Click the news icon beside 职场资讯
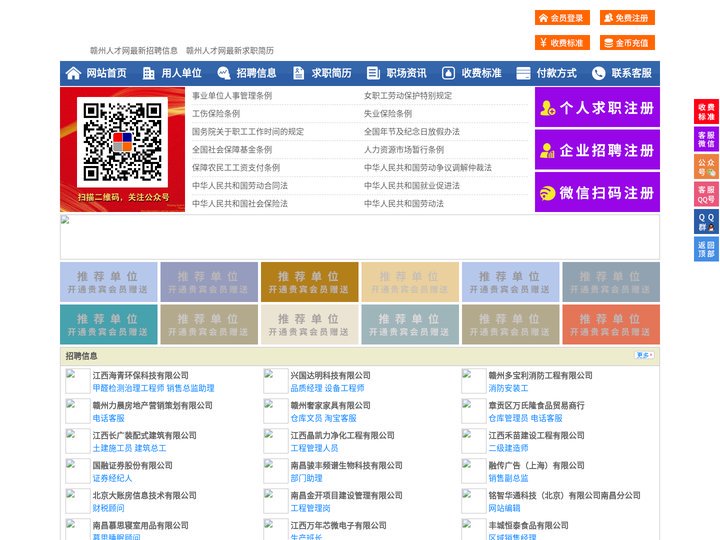 [x=373, y=73]
